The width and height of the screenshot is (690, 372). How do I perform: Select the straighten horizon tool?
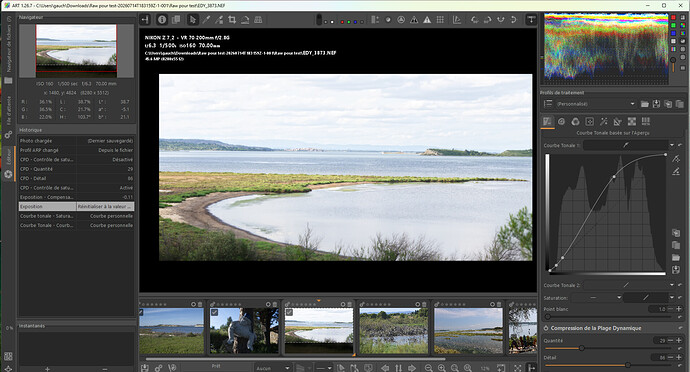[x=245, y=19]
